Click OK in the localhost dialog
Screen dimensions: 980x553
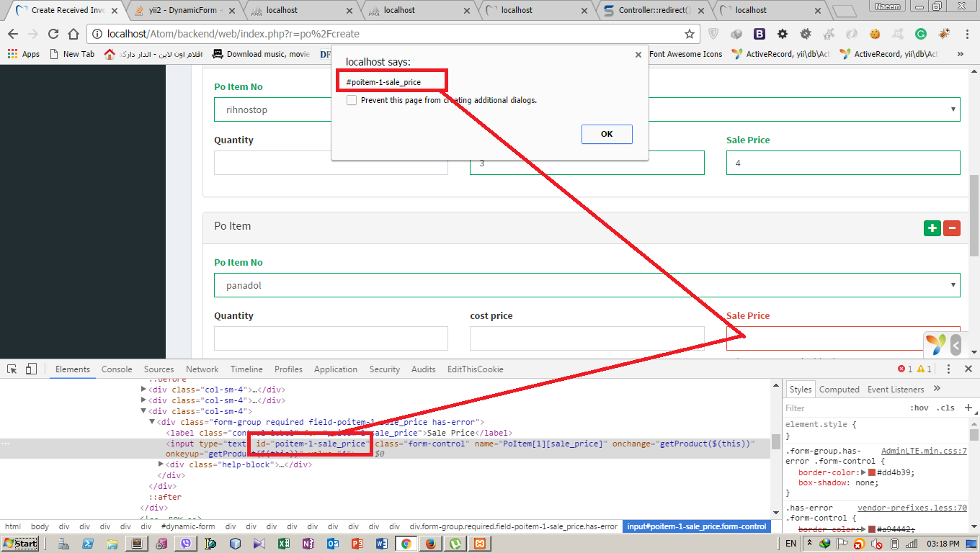607,134
